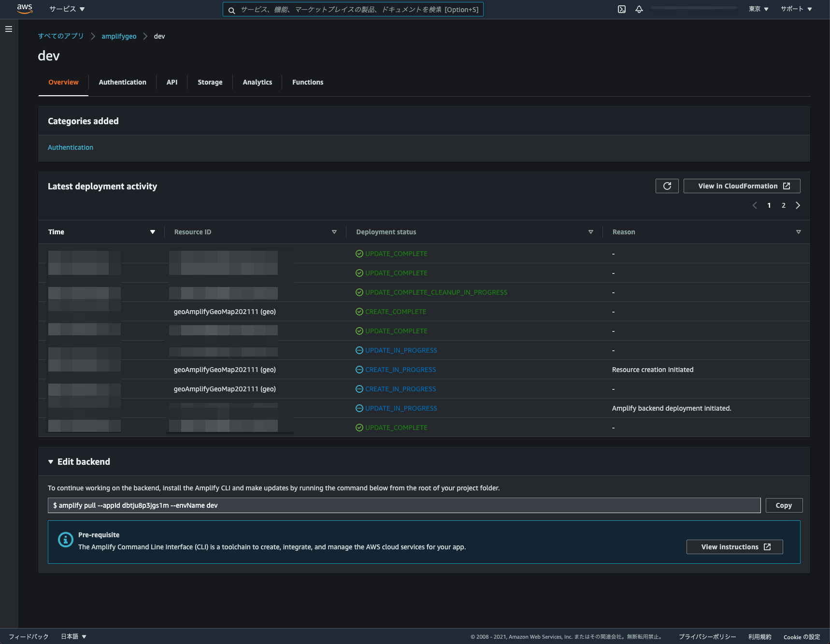Image resolution: width=830 pixels, height=644 pixels.
Task: Focus the AWS service search field
Action: (353, 10)
